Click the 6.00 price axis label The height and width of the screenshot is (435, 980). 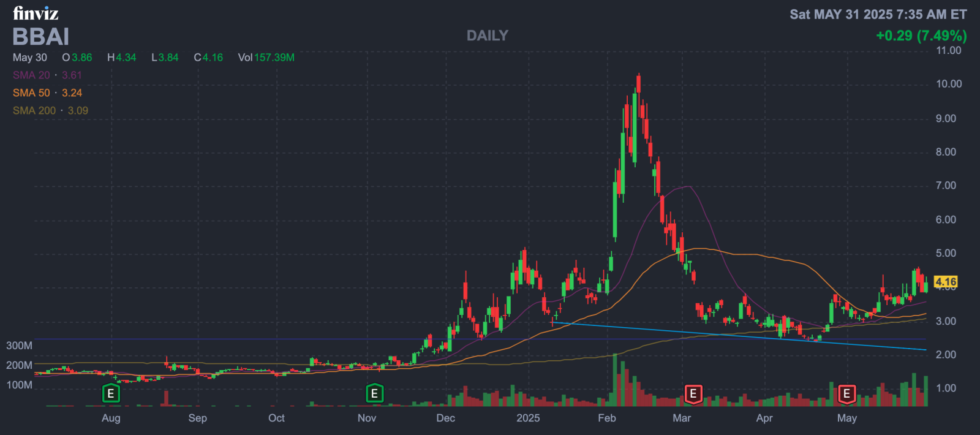tap(946, 219)
